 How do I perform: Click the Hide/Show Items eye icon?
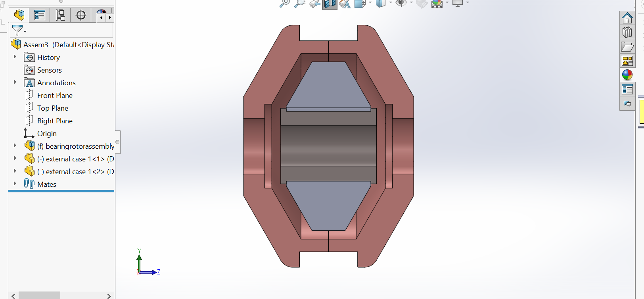click(401, 4)
